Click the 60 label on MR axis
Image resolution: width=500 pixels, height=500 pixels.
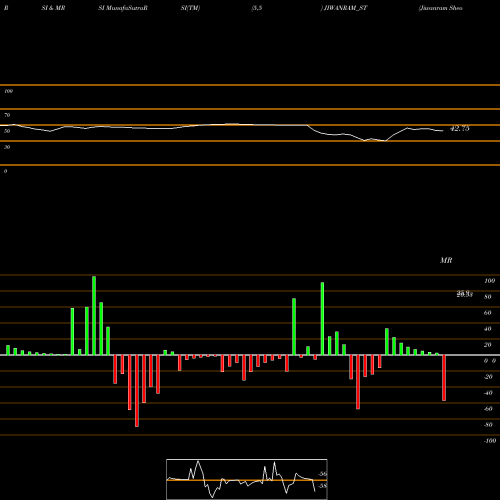(488, 313)
